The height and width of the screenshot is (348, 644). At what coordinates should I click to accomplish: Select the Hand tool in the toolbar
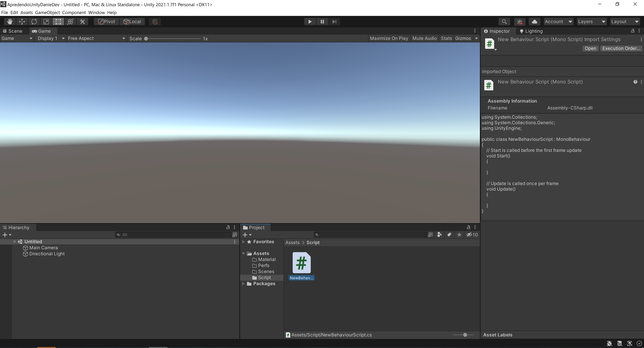[10, 22]
